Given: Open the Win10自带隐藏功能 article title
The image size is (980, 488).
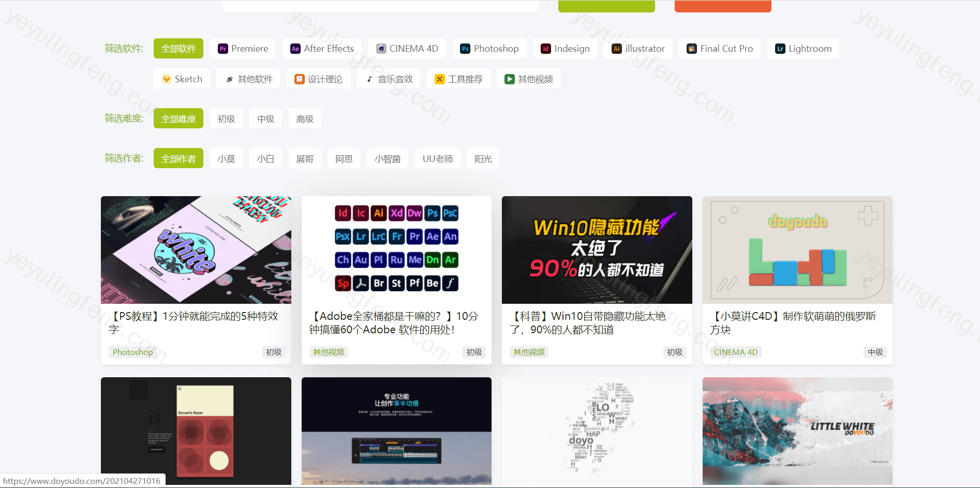Looking at the screenshot, I should (588, 323).
